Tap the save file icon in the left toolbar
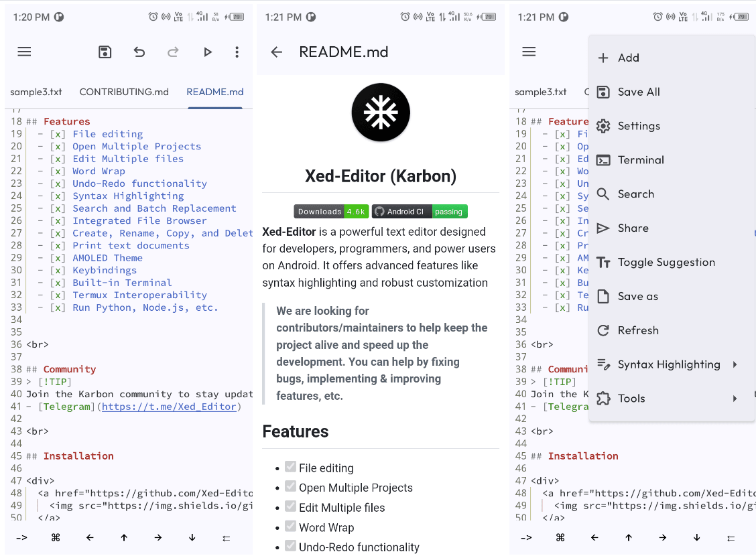 (x=105, y=52)
